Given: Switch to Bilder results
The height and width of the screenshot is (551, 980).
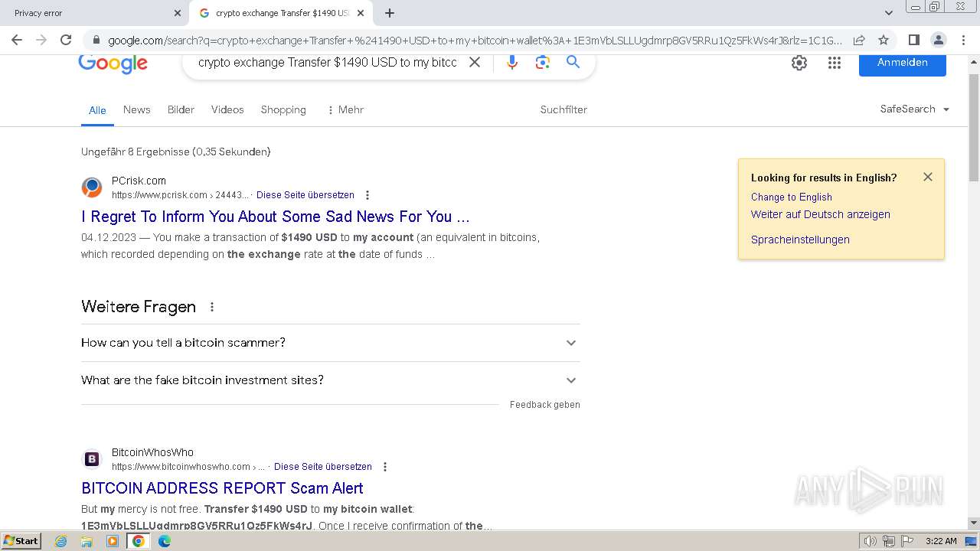Looking at the screenshot, I should [181, 109].
